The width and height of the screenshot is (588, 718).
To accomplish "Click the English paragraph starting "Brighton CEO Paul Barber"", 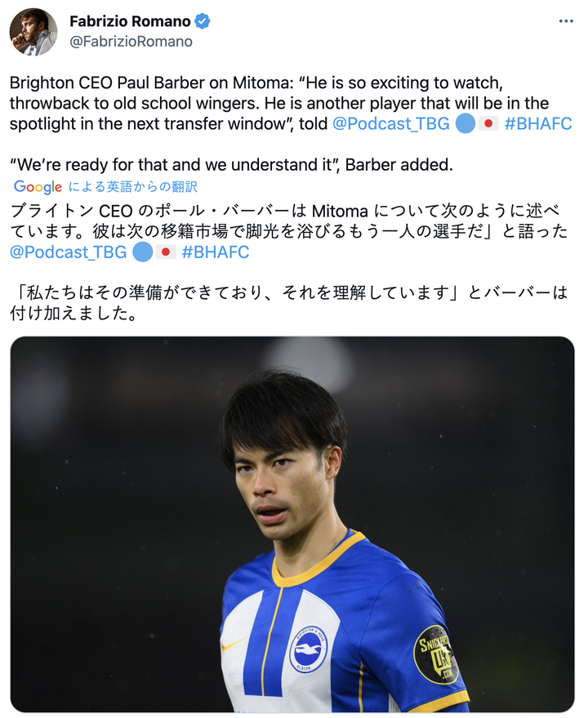I will tap(291, 104).
